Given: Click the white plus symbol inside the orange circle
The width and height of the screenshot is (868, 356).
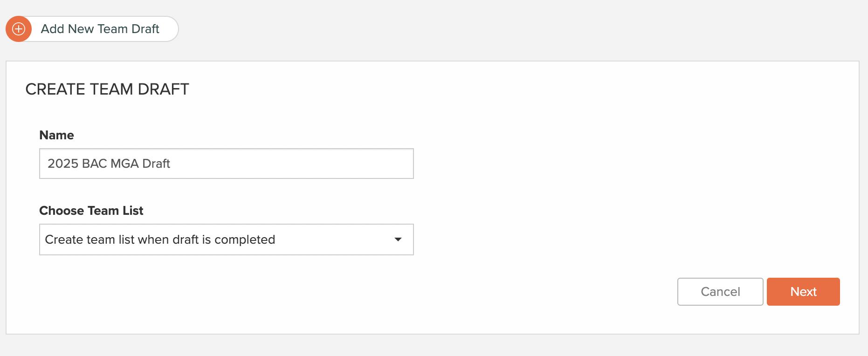Looking at the screenshot, I should (19, 29).
